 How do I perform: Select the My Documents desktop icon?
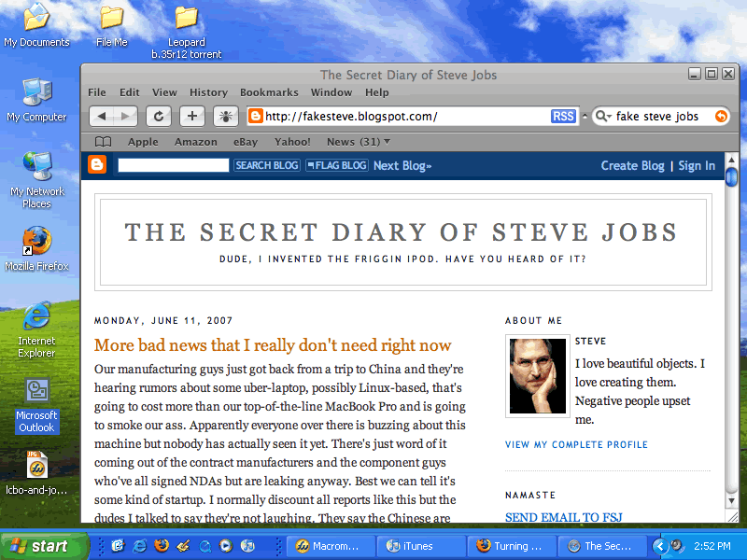tap(36, 25)
